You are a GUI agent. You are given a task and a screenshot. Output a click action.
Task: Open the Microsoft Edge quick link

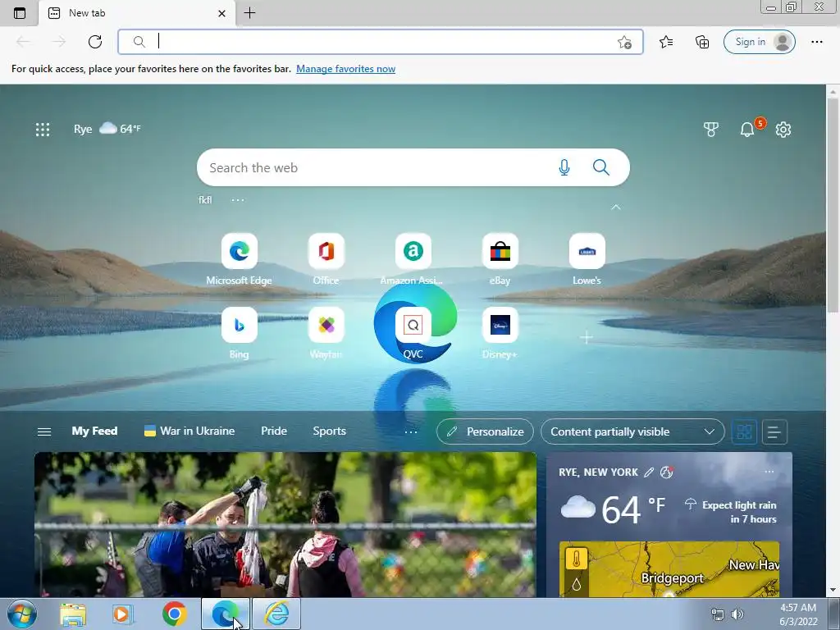(239, 258)
